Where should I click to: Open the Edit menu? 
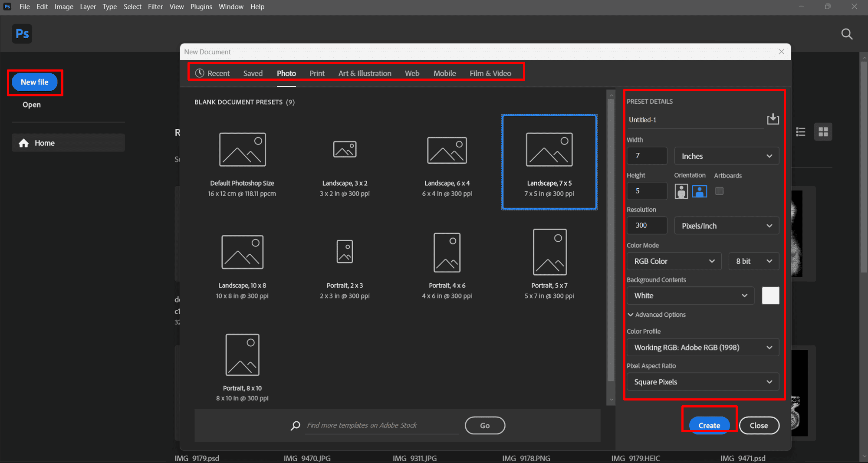[42, 7]
